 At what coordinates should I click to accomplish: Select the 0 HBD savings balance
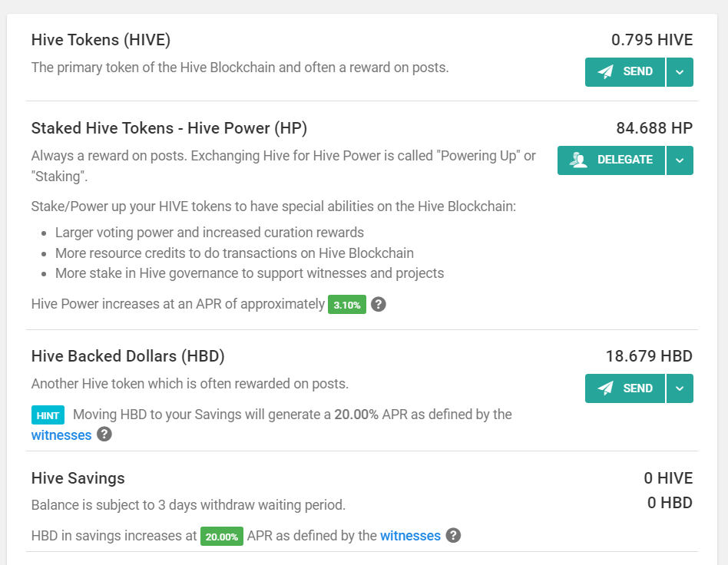(670, 503)
